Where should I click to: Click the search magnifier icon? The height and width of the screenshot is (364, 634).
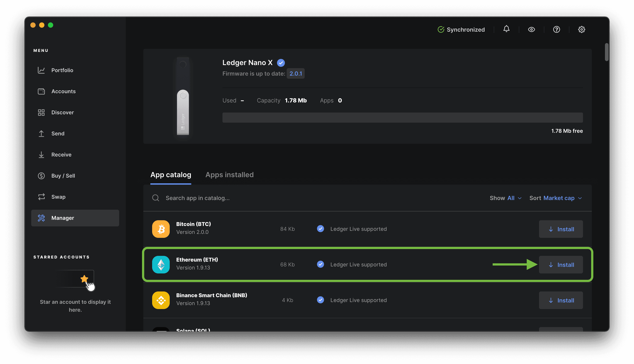[x=156, y=198]
